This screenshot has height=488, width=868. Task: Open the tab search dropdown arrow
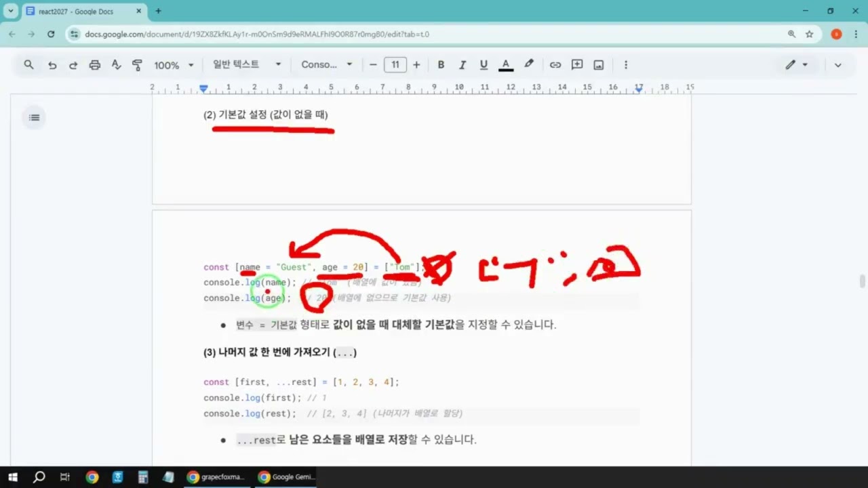11,11
